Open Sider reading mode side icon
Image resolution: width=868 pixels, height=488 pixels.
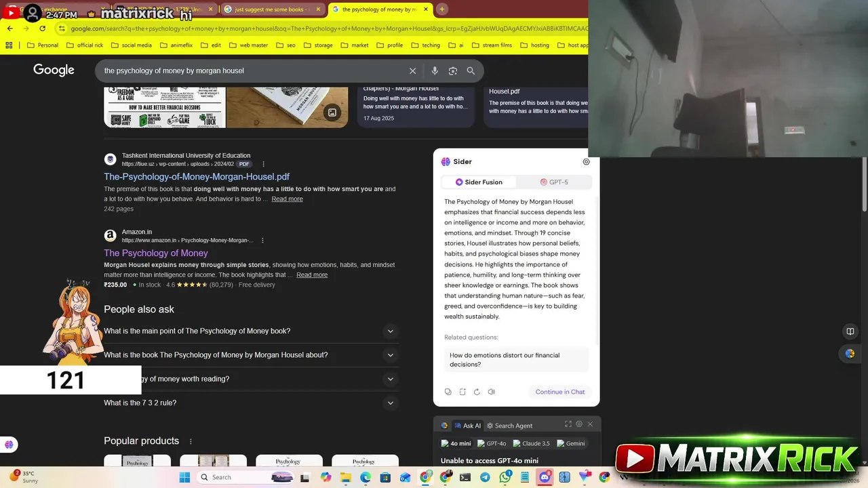(850, 331)
